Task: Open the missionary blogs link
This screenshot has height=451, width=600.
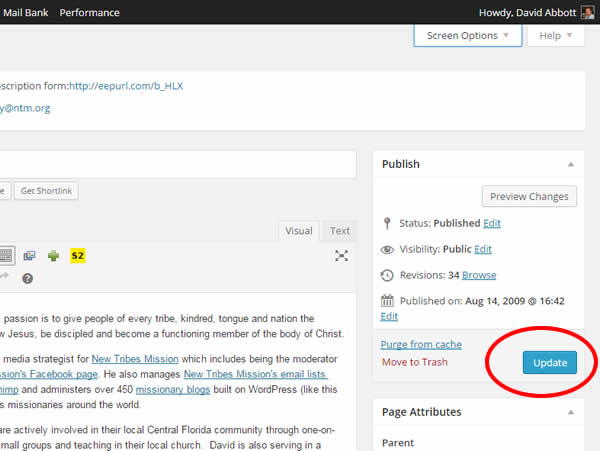Action: click(x=173, y=389)
